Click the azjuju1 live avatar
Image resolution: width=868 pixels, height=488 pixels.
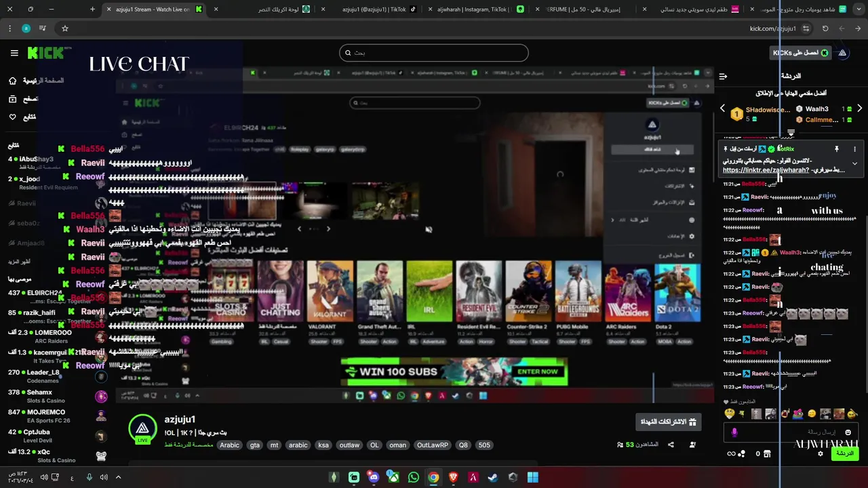(x=142, y=429)
